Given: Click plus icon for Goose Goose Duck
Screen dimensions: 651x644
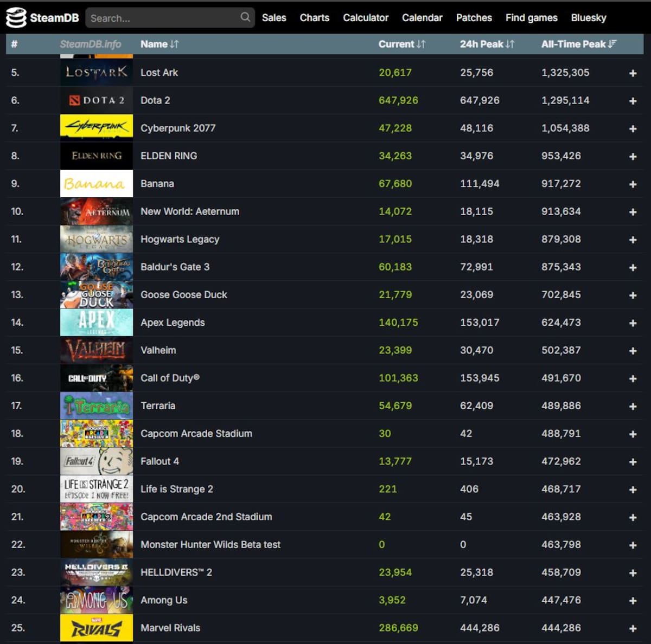Looking at the screenshot, I should point(633,295).
